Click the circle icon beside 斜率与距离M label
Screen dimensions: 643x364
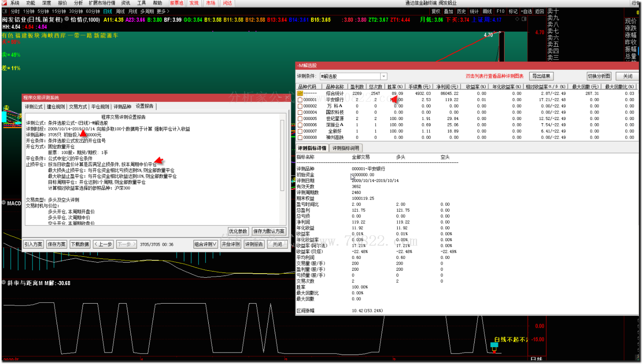coord(4,283)
